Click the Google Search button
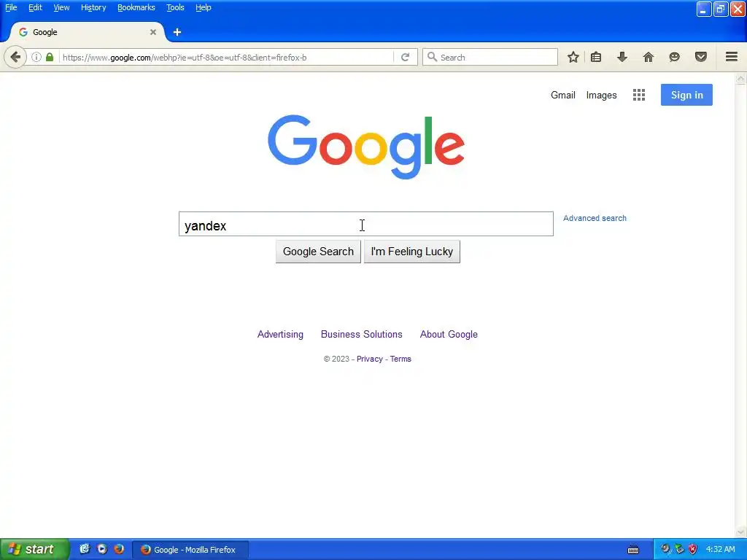This screenshot has width=747, height=560. (318, 252)
